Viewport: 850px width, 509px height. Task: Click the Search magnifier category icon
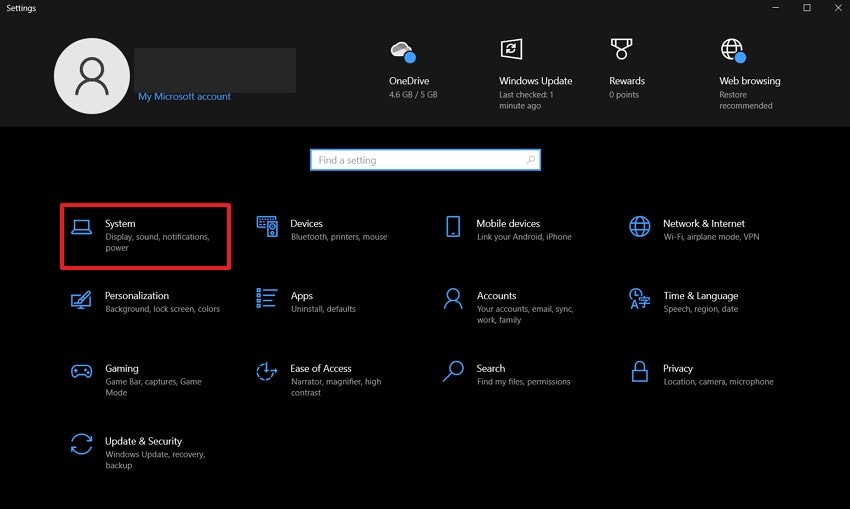453,371
